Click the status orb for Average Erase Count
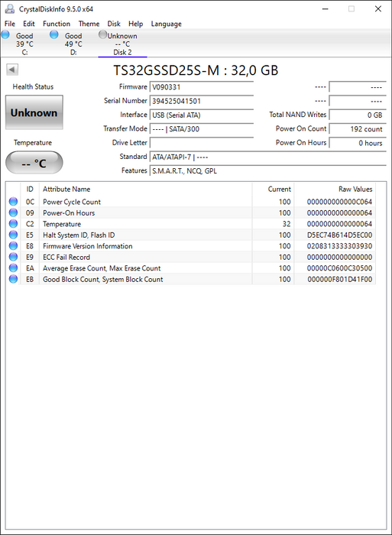392x535 pixels. (x=13, y=268)
